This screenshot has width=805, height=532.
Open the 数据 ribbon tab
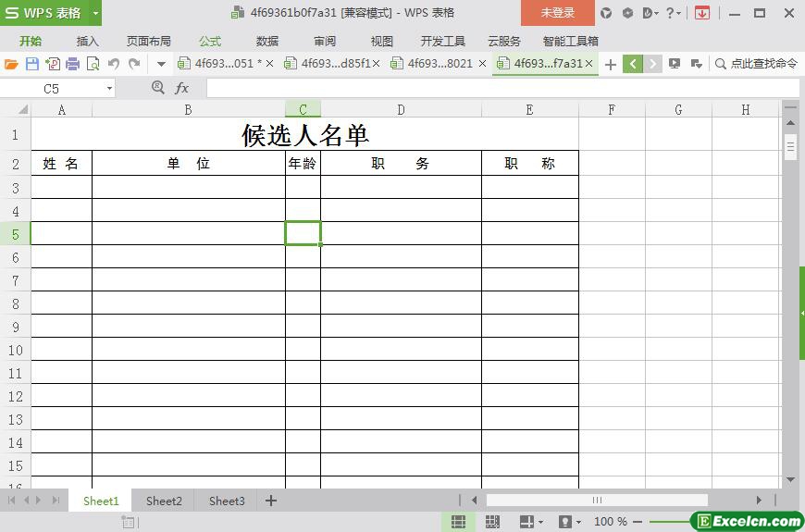[267, 41]
